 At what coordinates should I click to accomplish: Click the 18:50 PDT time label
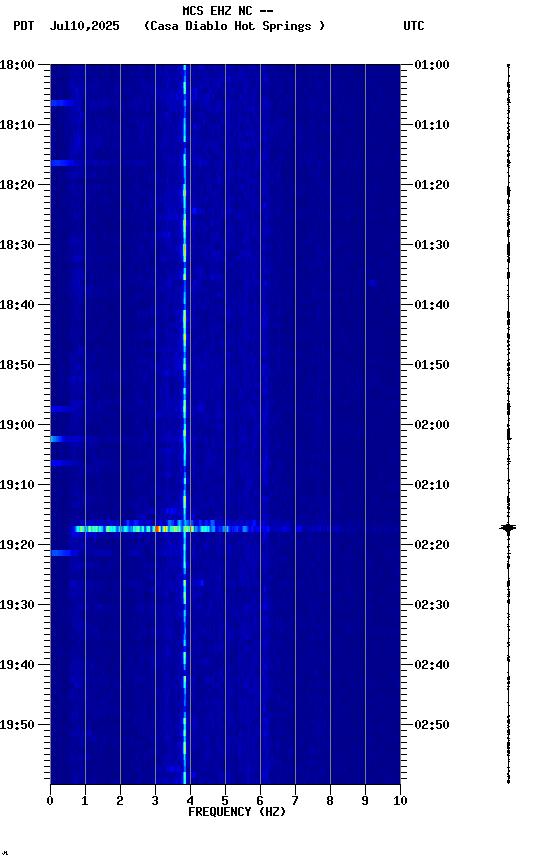tap(17, 365)
